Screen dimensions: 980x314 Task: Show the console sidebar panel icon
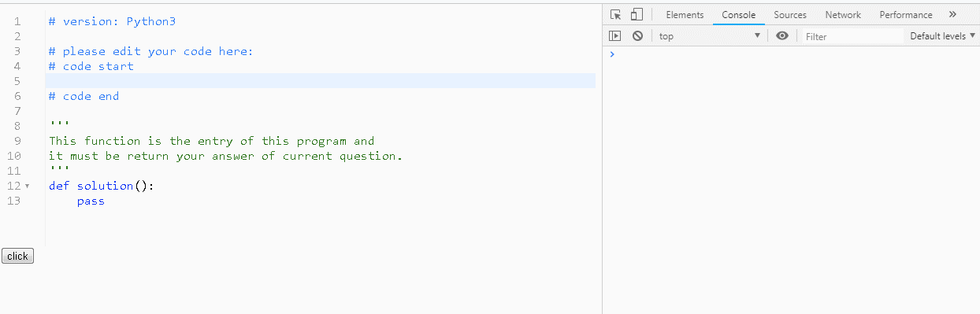pyautogui.click(x=616, y=36)
